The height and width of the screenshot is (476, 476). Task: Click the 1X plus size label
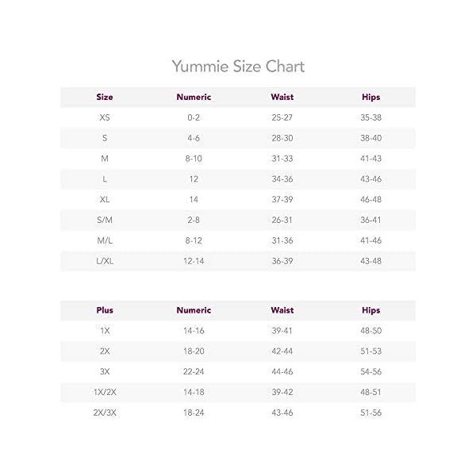pyautogui.click(x=105, y=332)
